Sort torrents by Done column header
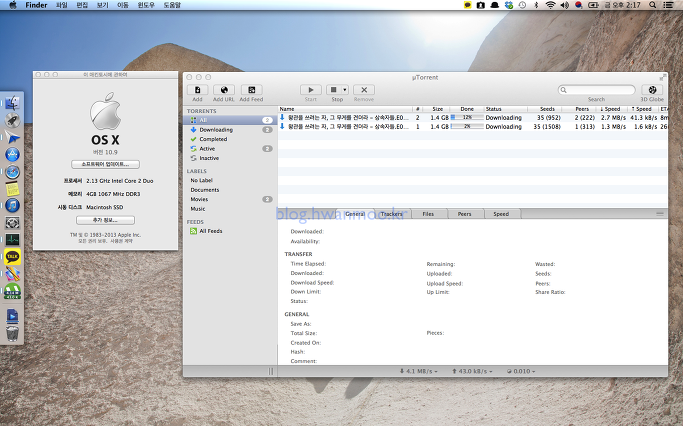Image resolution: width=683 pixels, height=426 pixels. 467,109
